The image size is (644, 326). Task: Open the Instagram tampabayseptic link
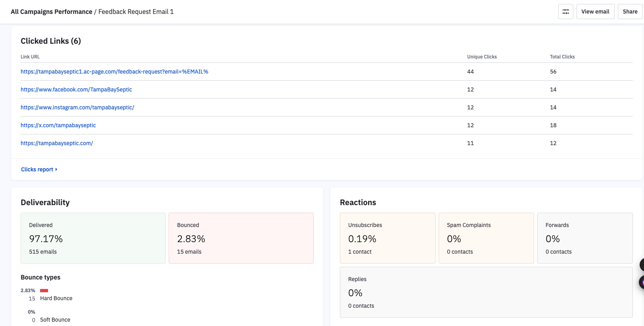[x=77, y=107]
